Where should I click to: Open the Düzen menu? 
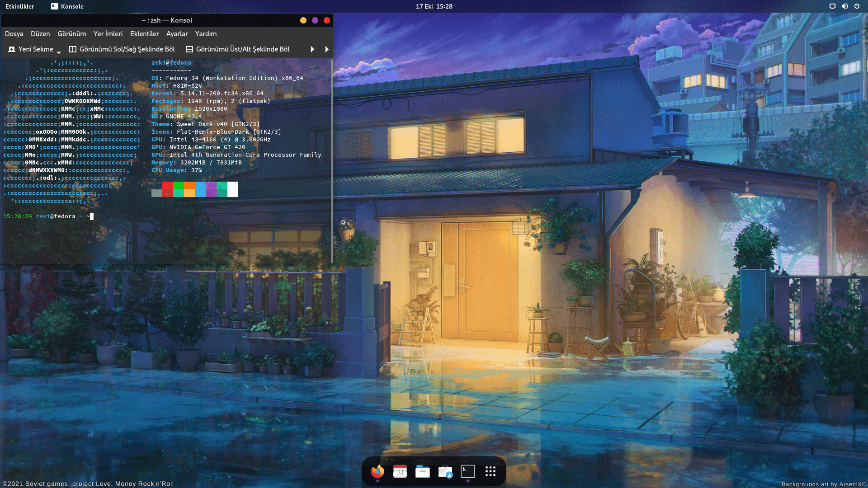pos(40,34)
